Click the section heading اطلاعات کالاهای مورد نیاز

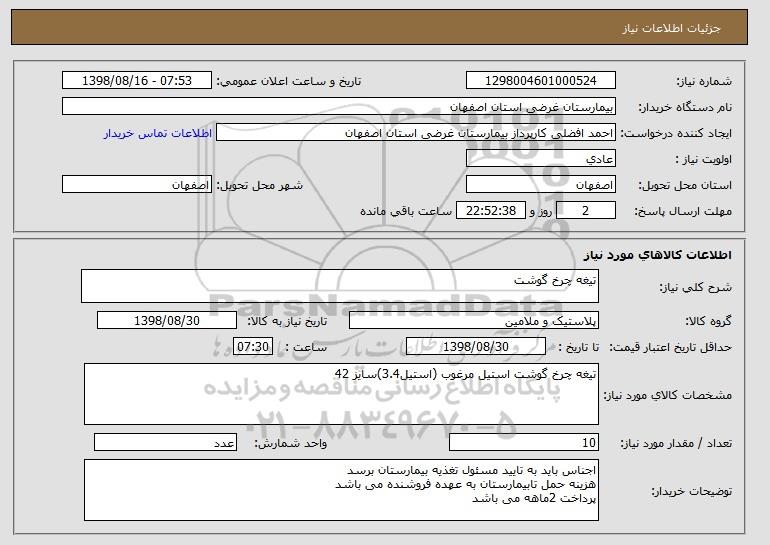coord(658,255)
